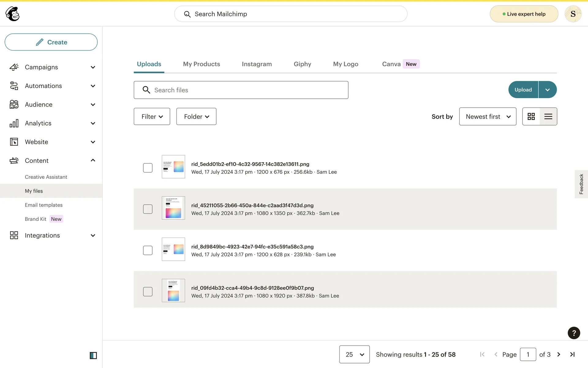Switch to grid view layout
This screenshot has width=588, height=368.
pos(531,117)
